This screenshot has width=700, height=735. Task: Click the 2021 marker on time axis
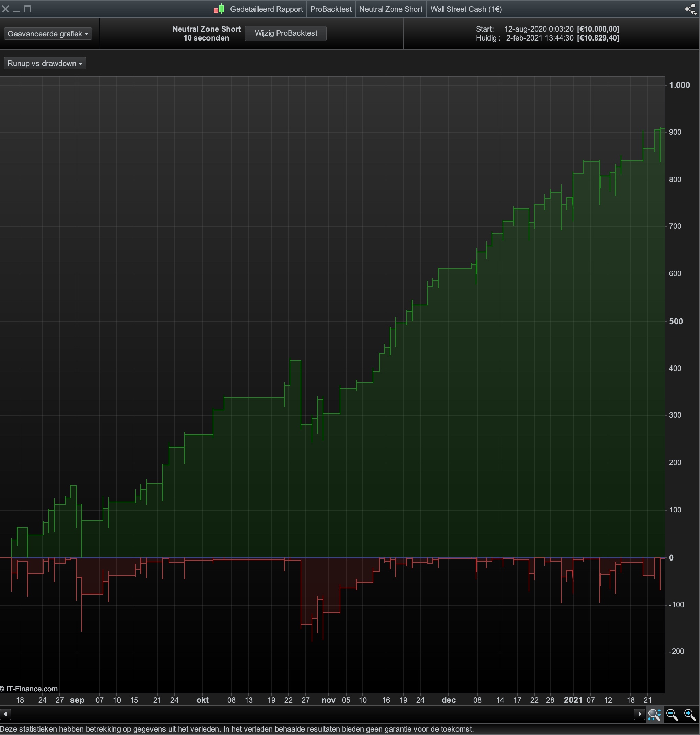point(573,700)
